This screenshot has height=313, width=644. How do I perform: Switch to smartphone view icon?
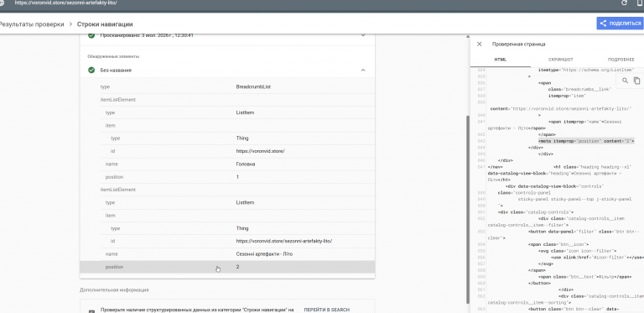(639, 3)
